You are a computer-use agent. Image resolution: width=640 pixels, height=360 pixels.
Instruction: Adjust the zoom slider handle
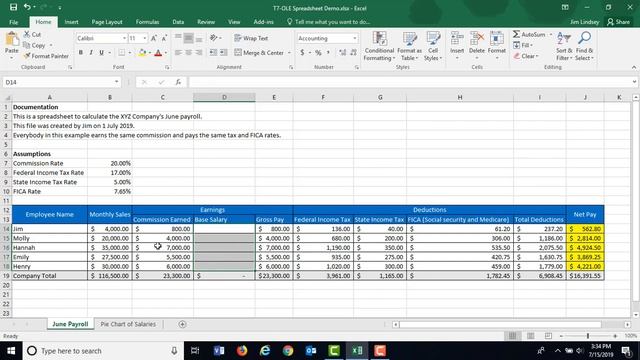[588, 336]
